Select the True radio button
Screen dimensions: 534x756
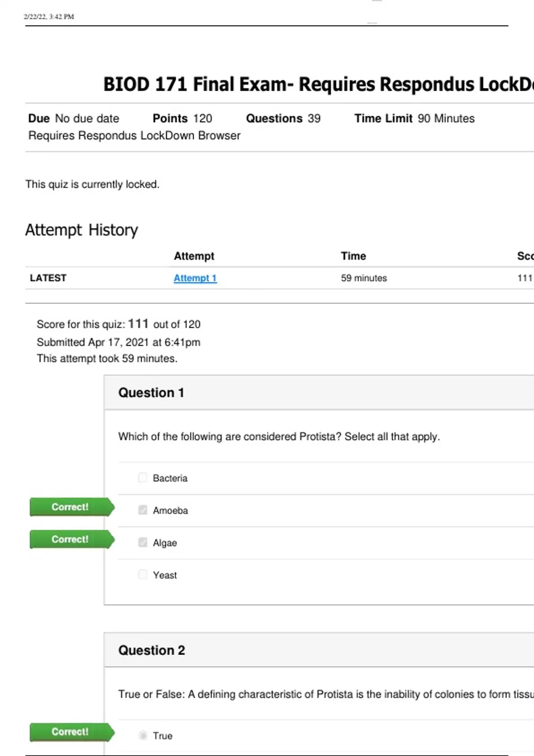(142, 736)
